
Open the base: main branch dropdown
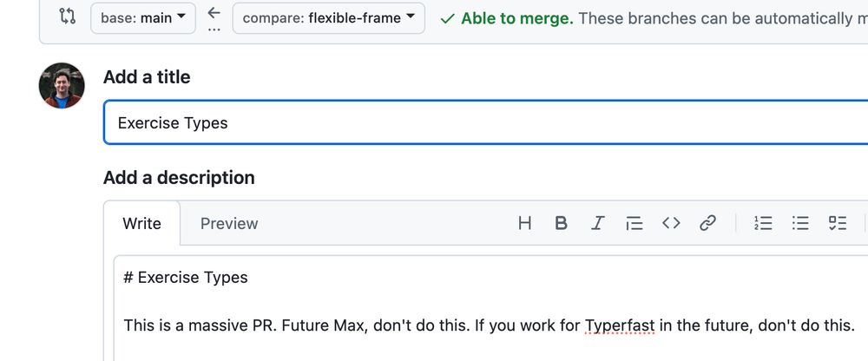pos(143,17)
